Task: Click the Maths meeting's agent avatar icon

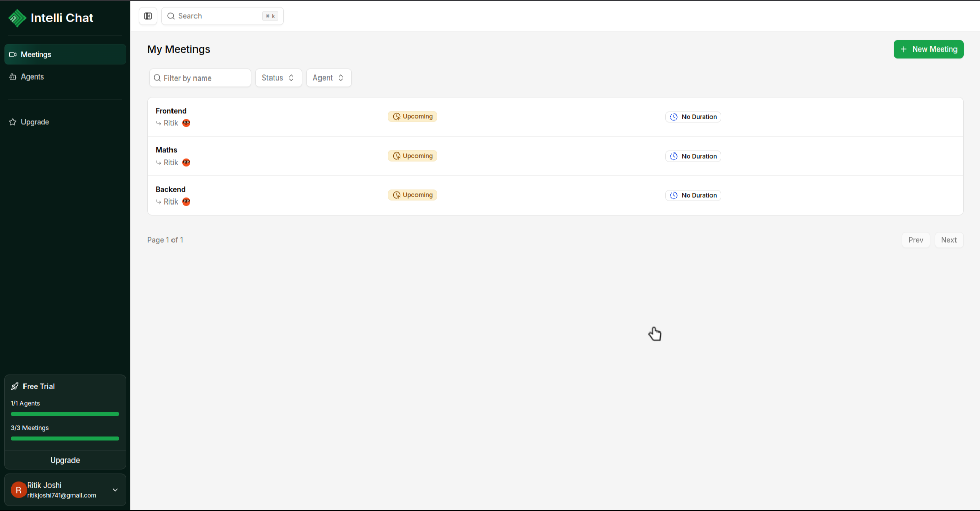Action: (x=186, y=163)
